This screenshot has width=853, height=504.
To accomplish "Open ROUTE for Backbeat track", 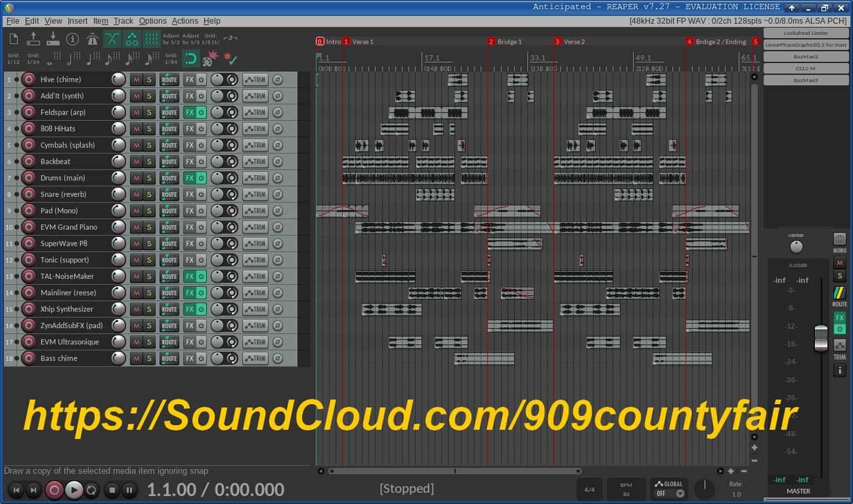I will [169, 162].
